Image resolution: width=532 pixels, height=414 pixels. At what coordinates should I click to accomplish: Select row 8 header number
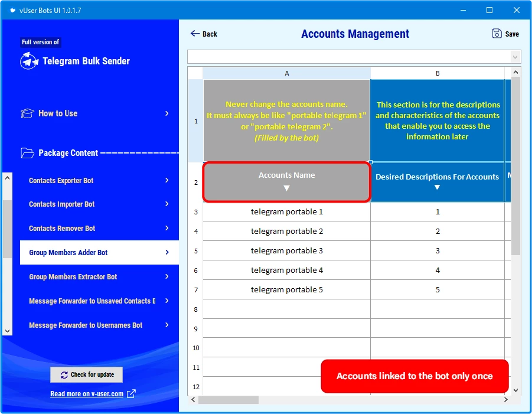[x=196, y=309]
